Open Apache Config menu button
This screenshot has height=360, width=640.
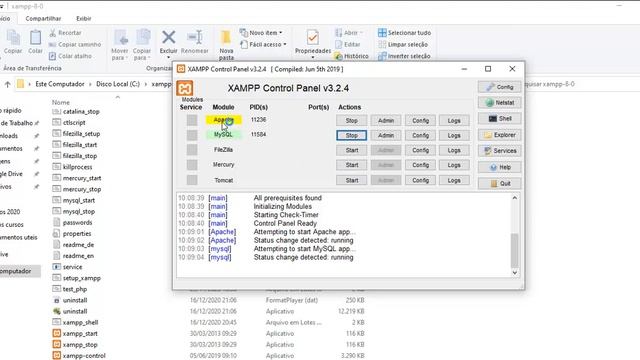click(420, 120)
